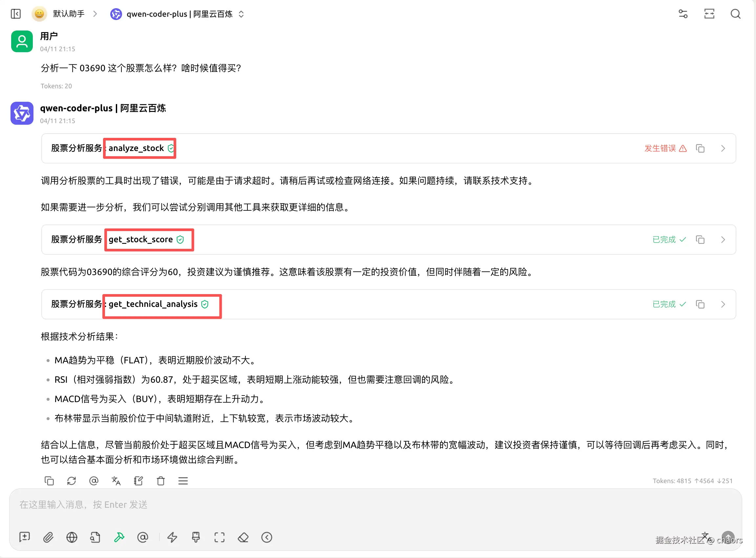
Task: Expand the analyze_stock tool call details
Action: pos(723,148)
